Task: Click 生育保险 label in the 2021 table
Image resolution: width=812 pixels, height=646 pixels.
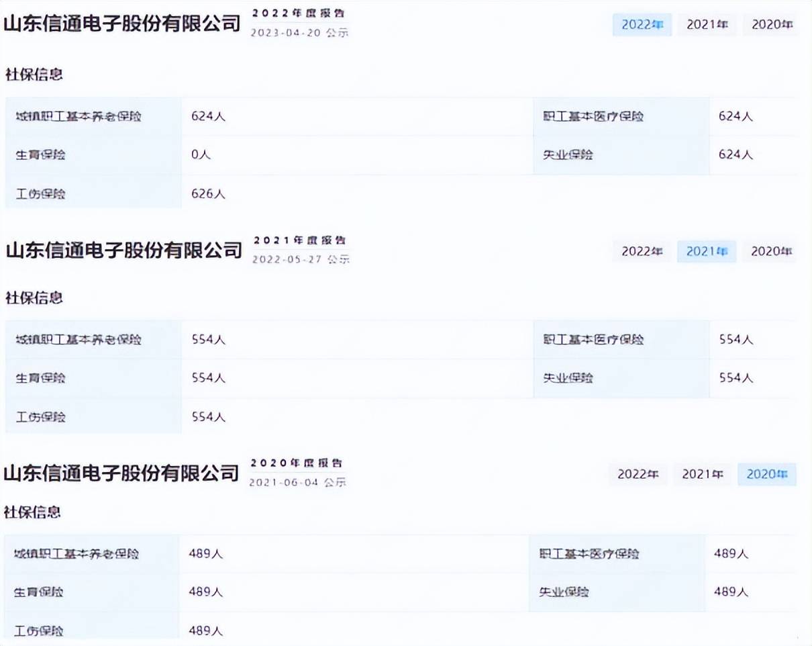Action: pos(41,378)
